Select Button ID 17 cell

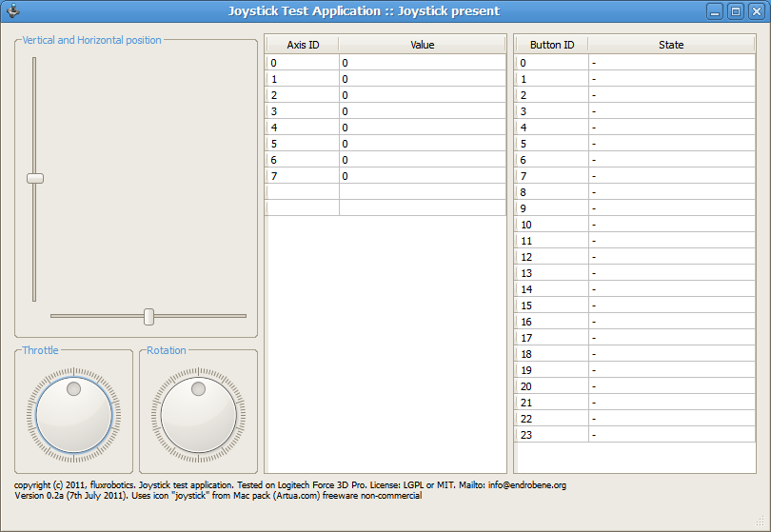click(552, 338)
